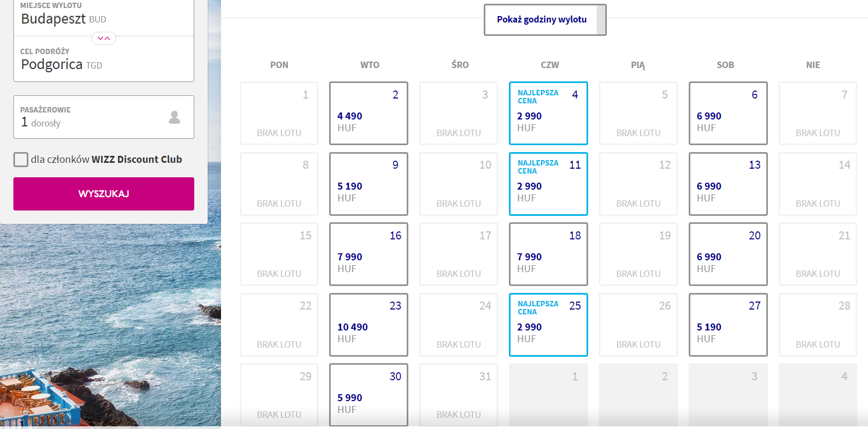The height and width of the screenshot is (429, 868).
Task: Select the 2nd with fare 4 490 HUF
Action: click(x=369, y=114)
